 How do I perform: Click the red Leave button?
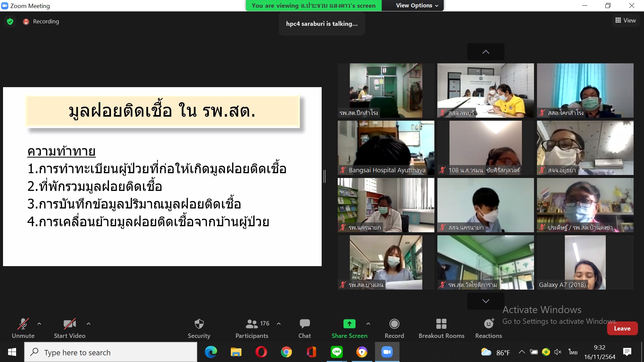click(x=622, y=328)
